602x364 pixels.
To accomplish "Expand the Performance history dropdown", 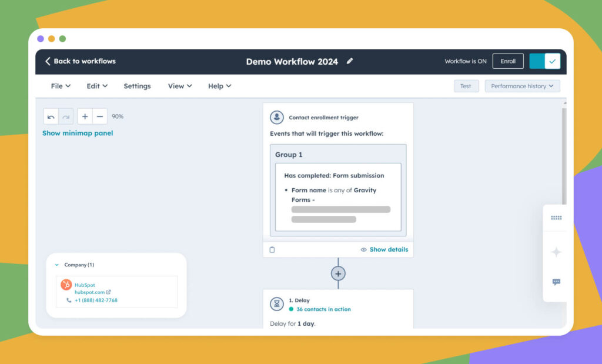I will 522,86.
